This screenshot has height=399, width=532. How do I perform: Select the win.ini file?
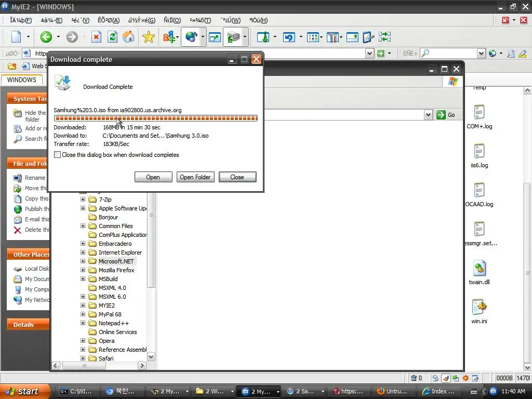pyautogui.click(x=479, y=312)
